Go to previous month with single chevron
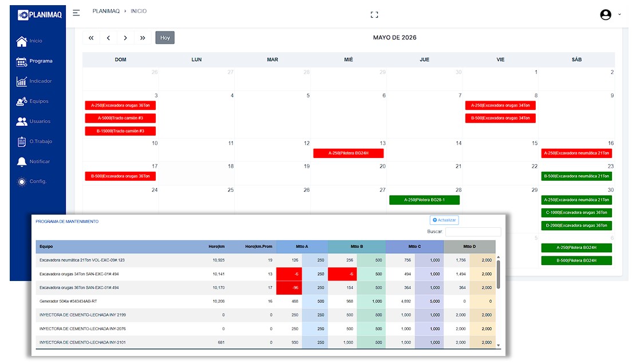636x364 pixels. tap(108, 38)
